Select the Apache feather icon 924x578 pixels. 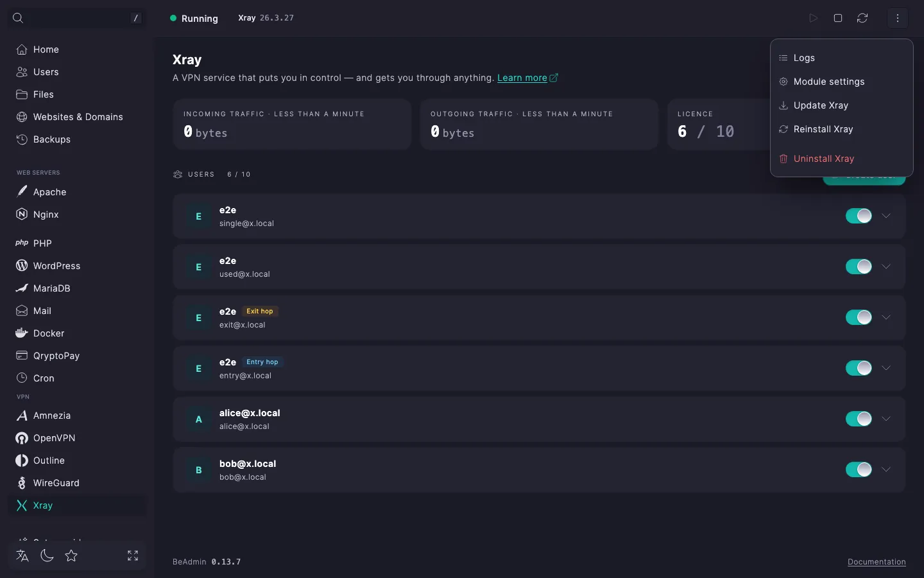click(x=22, y=191)
